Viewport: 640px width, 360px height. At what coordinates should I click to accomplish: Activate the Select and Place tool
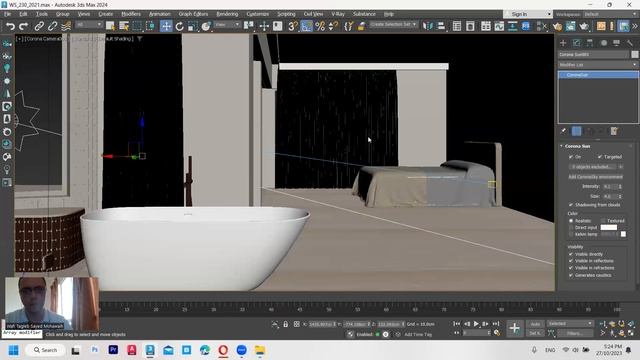coord(206,26)
